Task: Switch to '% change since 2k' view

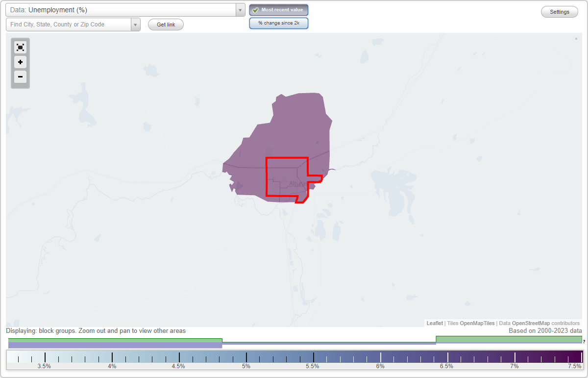Action: click(x=278, y=23)
